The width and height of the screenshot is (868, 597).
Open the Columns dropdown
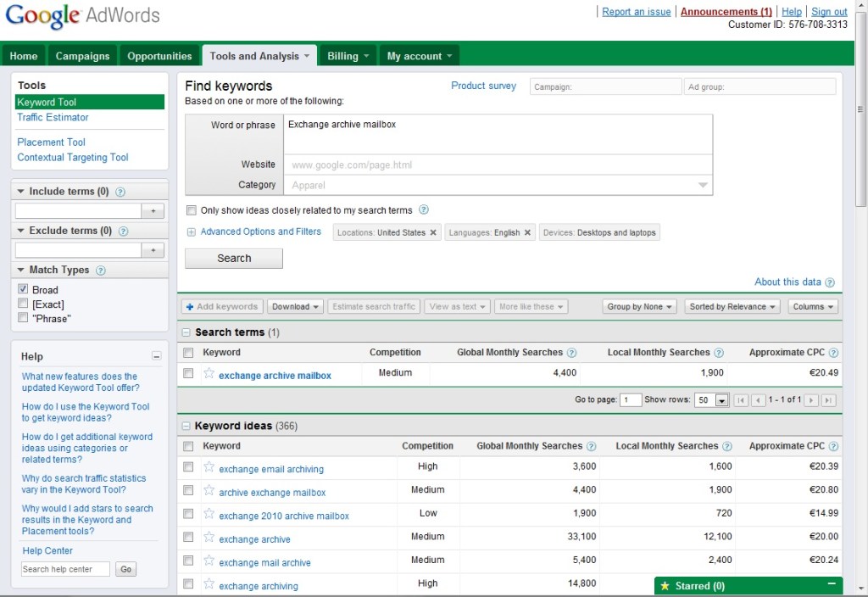click(813, 307)
